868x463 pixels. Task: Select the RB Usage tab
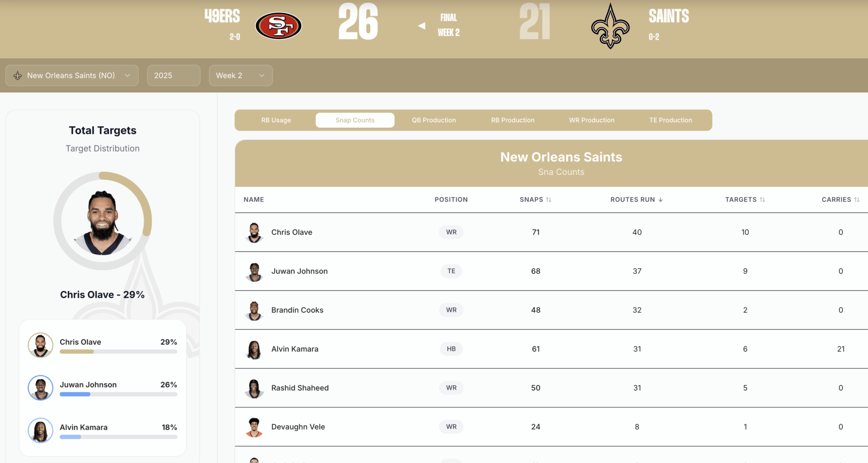tap(275, 120)
